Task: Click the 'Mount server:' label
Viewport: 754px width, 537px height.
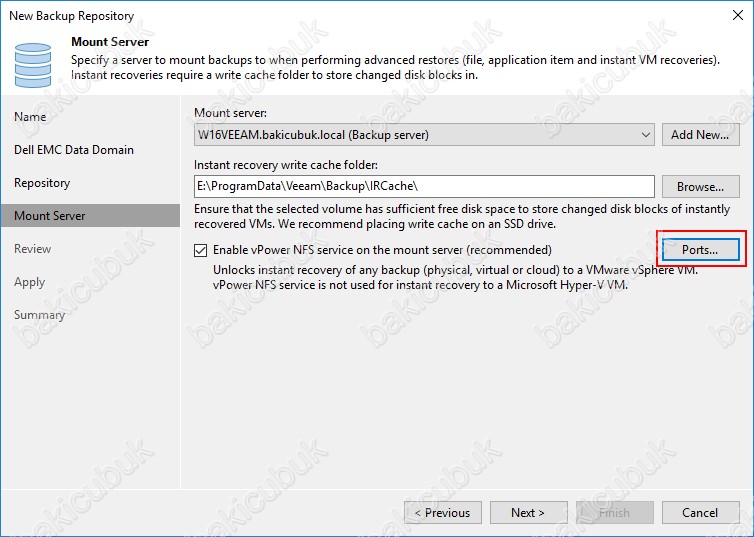Action: tap(230, 113)
